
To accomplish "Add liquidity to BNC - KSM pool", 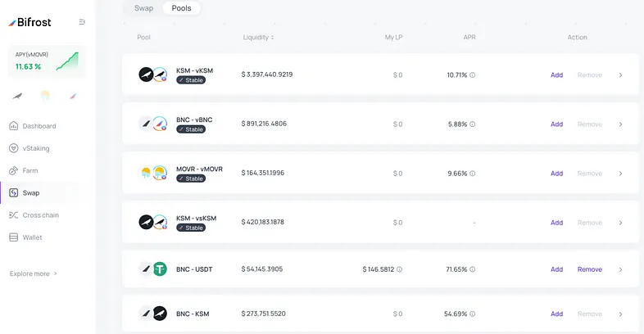I will 556,314.
